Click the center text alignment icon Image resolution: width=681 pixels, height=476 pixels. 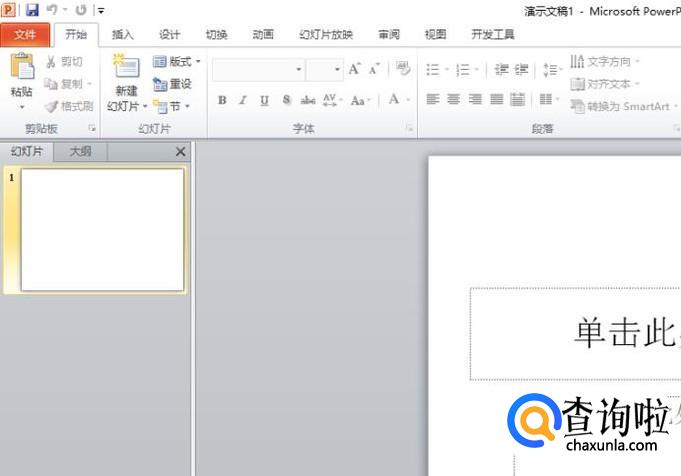(453, 99)
